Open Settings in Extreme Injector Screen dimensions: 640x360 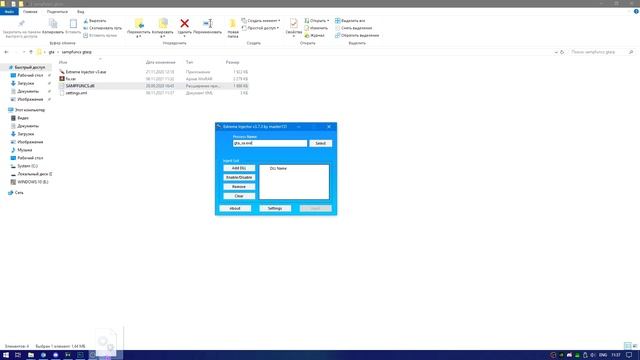pos(275,208)
